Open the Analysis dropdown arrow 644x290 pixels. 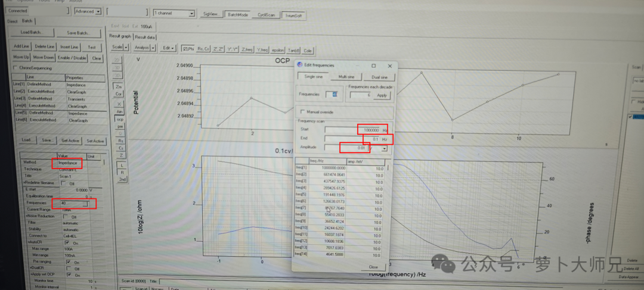[x=153, y=48]
